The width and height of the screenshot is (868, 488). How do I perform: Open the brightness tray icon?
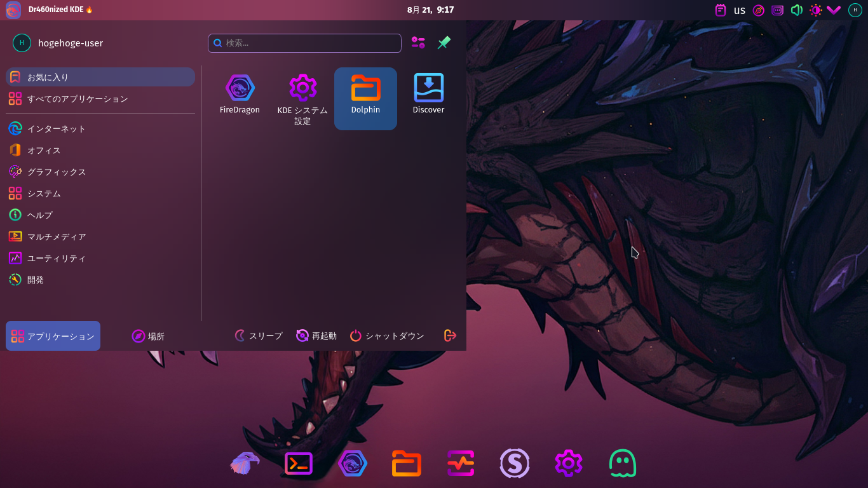coord(815,10)
